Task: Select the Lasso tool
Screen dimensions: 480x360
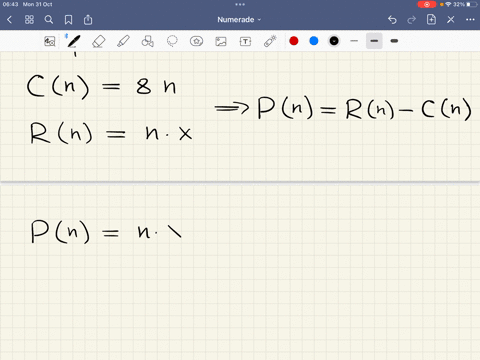Action: click(x=172, y=41)
